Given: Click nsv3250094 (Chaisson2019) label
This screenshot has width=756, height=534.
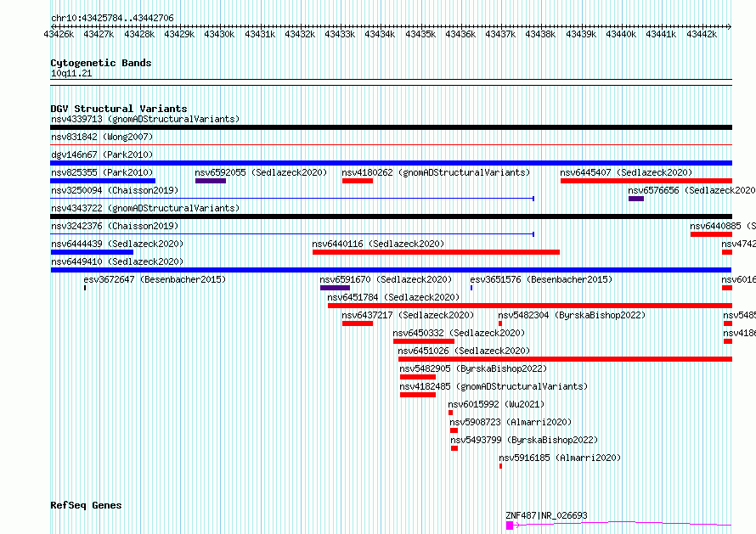Looking at the screenshot, I should click(x=115, y=190).
